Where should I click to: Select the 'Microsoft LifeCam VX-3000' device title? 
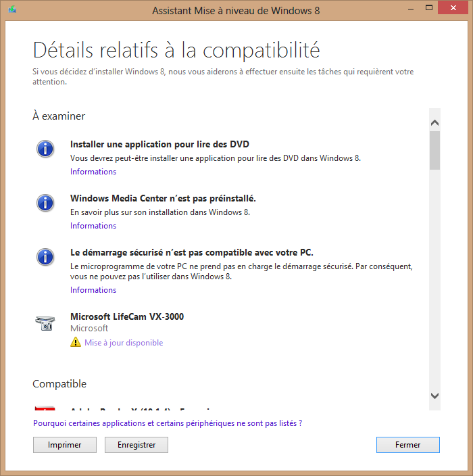click(x=127, y=316)
